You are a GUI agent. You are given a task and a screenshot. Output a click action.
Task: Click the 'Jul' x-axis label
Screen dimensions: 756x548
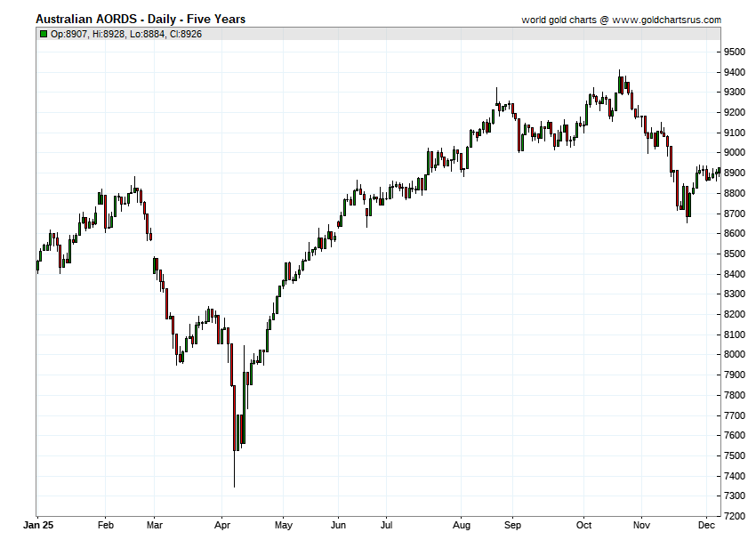pos(386,525)
